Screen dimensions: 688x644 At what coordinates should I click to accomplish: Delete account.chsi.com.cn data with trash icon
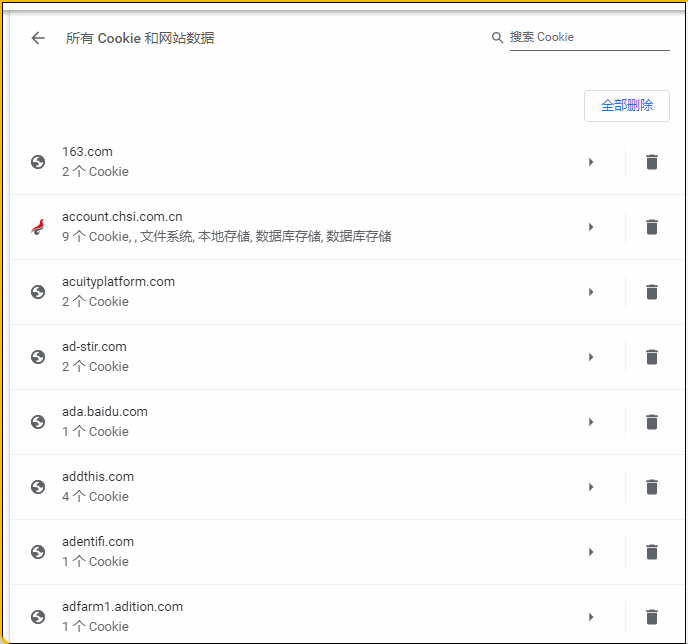[652, 227]
